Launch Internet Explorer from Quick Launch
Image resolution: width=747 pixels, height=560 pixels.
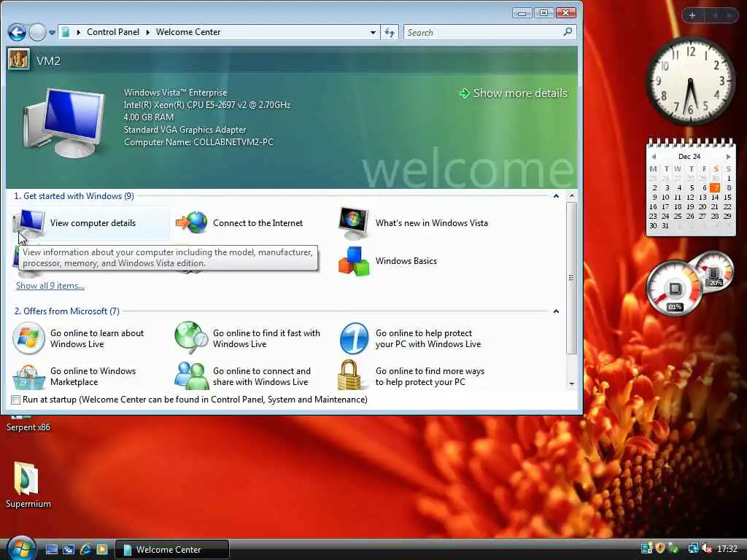(x=86, y=549)
